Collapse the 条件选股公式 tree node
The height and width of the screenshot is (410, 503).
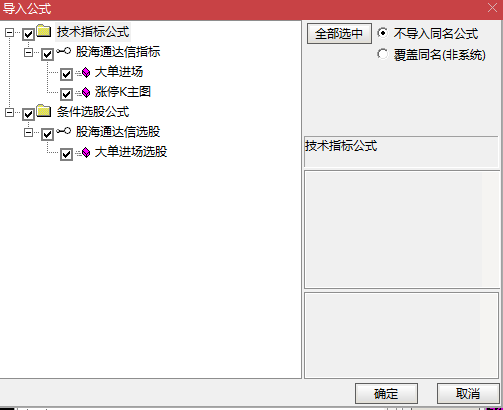pos(9,112)
